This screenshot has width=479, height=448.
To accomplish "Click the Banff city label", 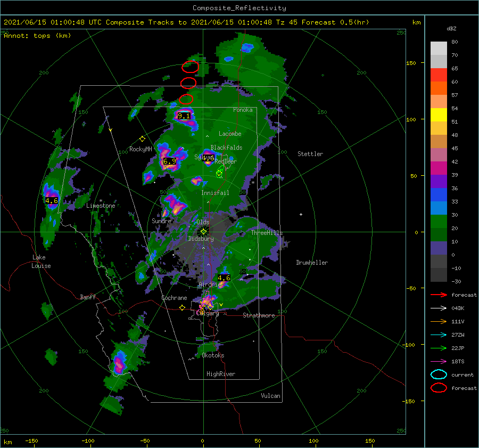I will (x=88, y=297).
